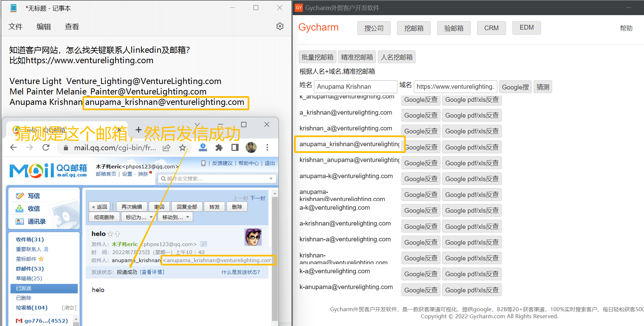
Task: Open Notepad settings gear icon
Action: [x=280, y=26]
